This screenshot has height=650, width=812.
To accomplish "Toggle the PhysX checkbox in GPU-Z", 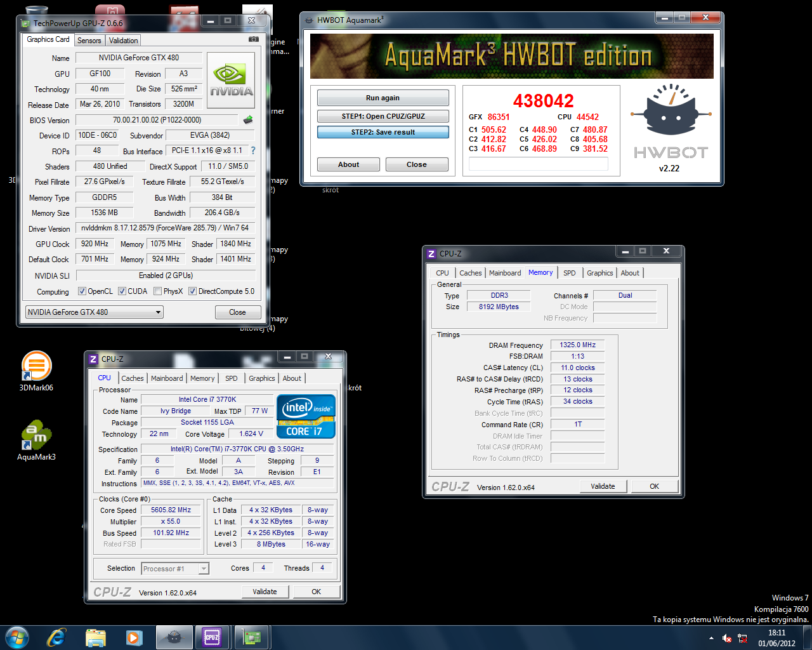I will point(157,291).
